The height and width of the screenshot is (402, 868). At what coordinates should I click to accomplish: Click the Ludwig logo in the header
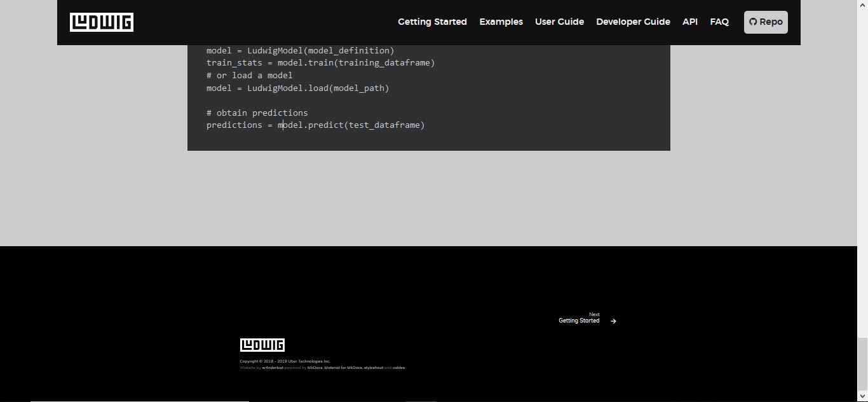point(102,22)
